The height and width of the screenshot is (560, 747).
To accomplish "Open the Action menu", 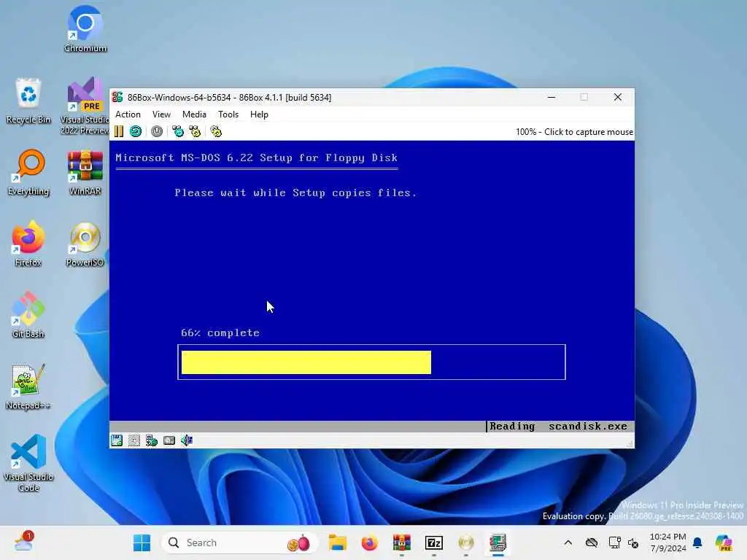I will point(128,114).
